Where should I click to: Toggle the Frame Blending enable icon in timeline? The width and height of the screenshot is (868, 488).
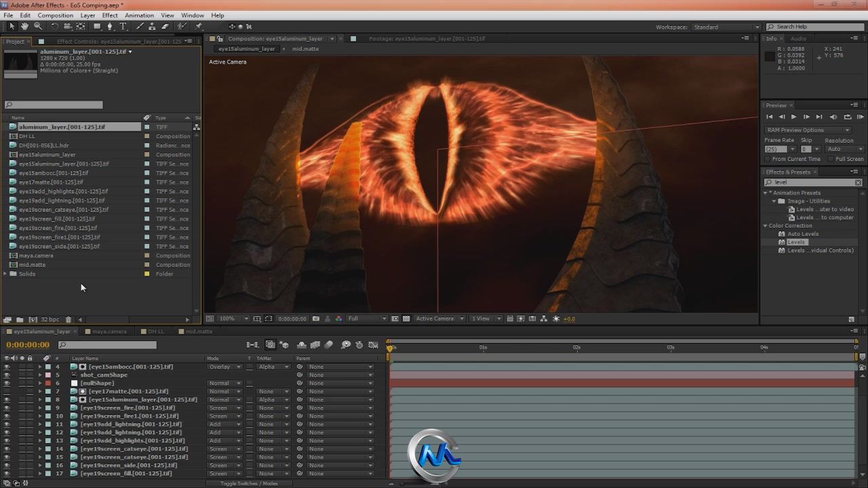pyautogui.click(x=315, y=345)
